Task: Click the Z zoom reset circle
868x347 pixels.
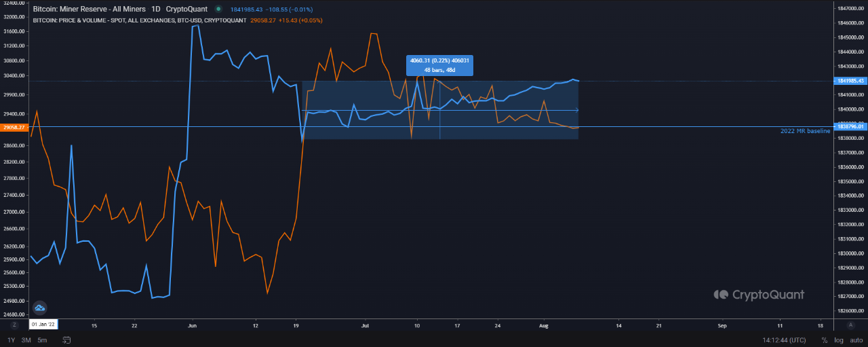Action: [14, 325]
